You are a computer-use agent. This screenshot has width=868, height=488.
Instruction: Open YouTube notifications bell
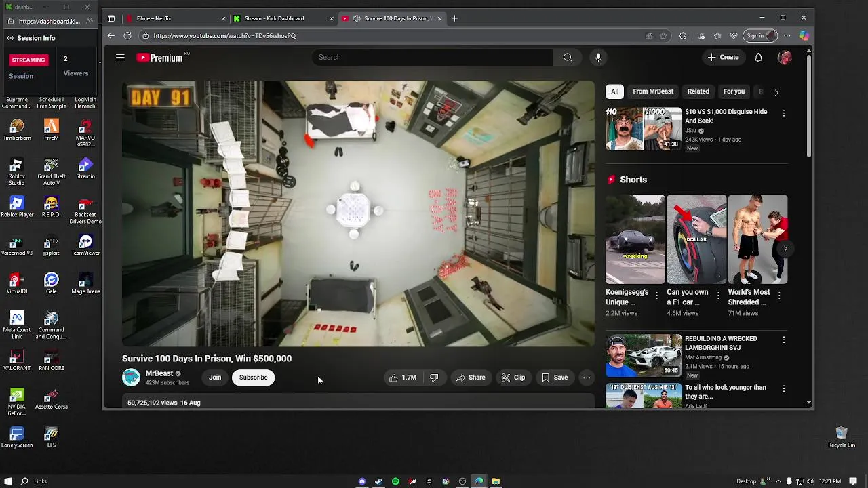coord(758,58)
